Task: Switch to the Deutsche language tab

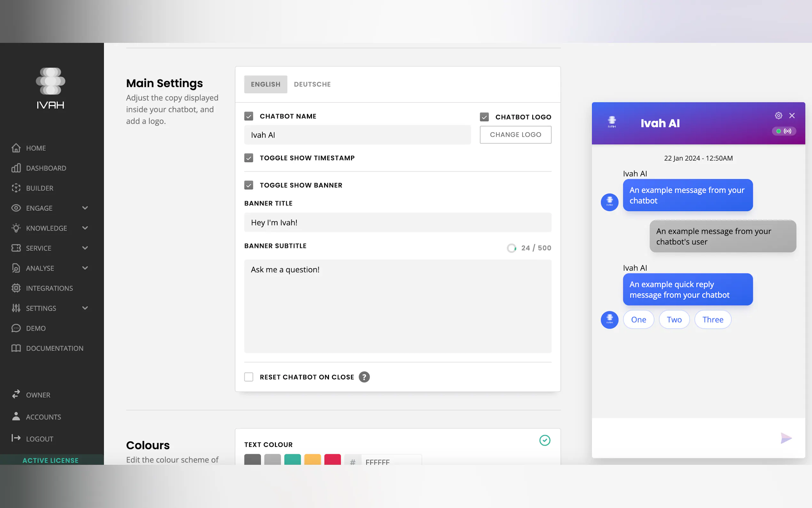Action: click(x=312, y=84)
